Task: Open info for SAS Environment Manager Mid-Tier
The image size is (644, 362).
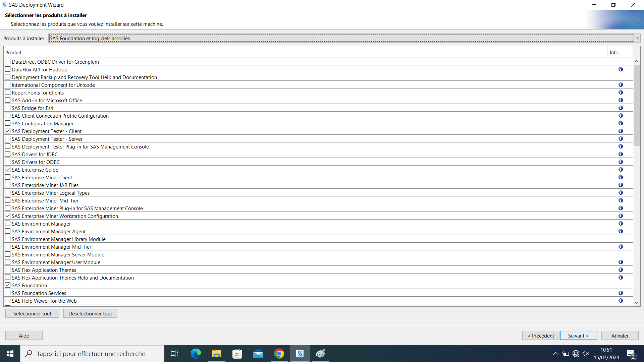Action: pyautogui.click(x=621, y=247)
